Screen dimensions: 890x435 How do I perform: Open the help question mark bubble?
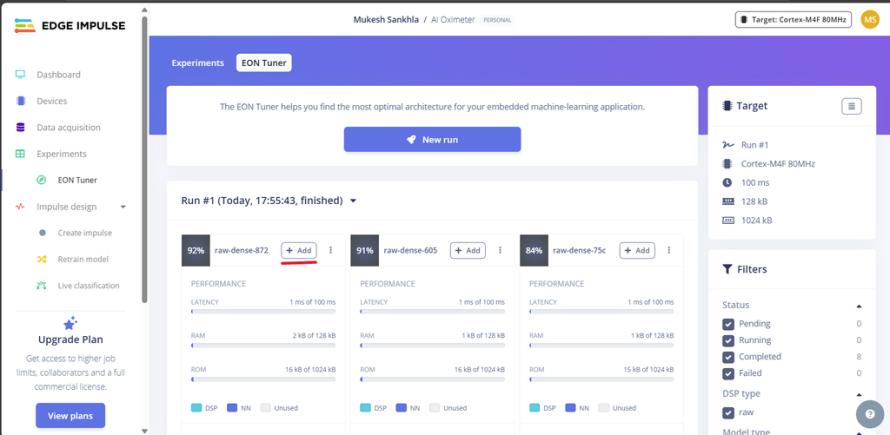coord(870,415)
